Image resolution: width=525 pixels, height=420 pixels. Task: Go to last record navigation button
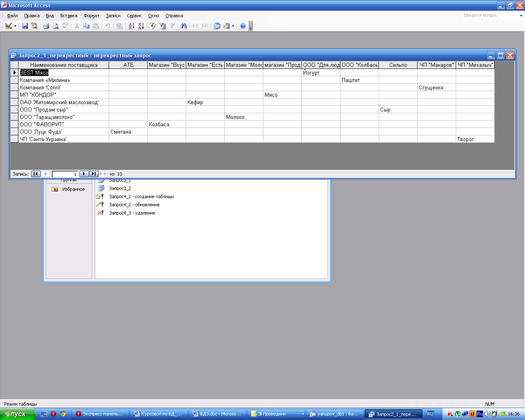click(x=94, y=174)
